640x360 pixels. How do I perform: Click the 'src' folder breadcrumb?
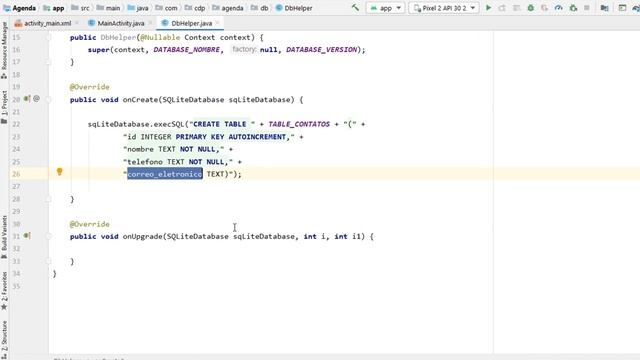click(80, 8)
